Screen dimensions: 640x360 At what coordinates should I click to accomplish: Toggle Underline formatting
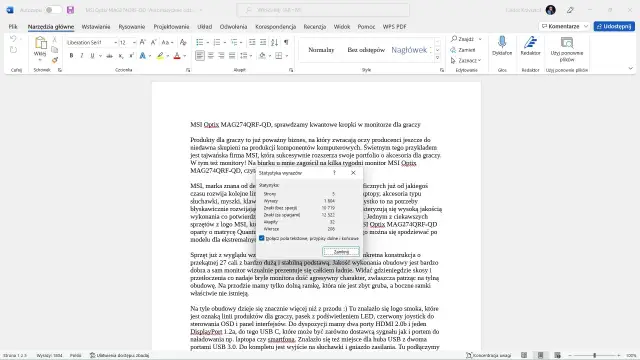coord(92,56)
